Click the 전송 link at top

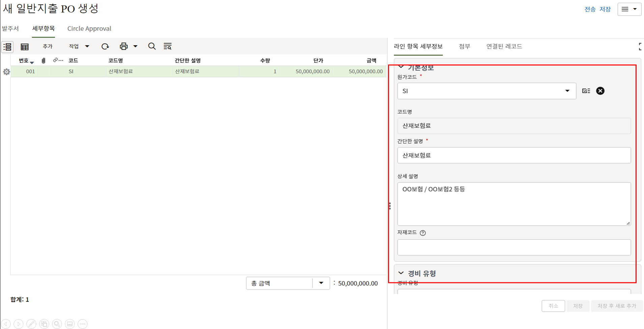tap(590, 9)
